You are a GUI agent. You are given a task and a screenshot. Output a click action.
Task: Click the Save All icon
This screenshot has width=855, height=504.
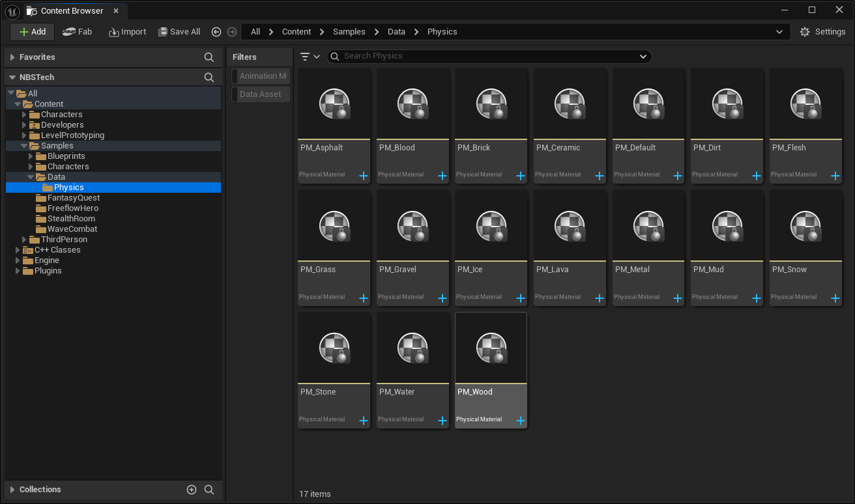(163, 32)
